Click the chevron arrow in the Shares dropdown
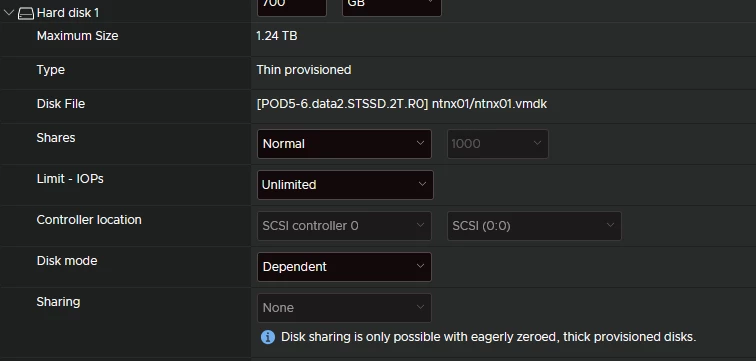756x361 pixels. tap(420, 143)
